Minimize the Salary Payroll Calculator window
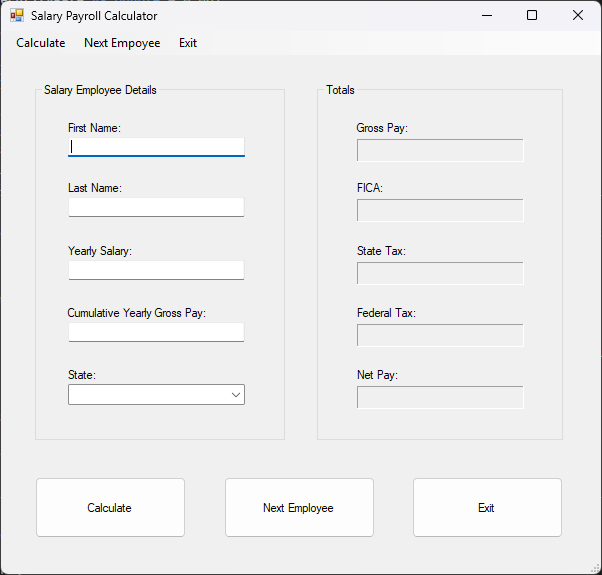This screenshot has width=602, height=575. (486, 16)
